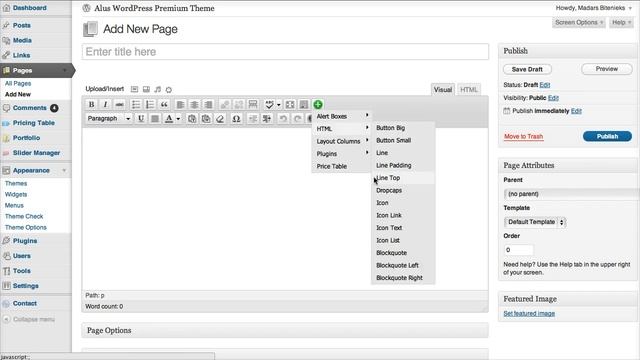Click the indent icon
Viewport: 640px width, 360px height.
tap(267, 118)
